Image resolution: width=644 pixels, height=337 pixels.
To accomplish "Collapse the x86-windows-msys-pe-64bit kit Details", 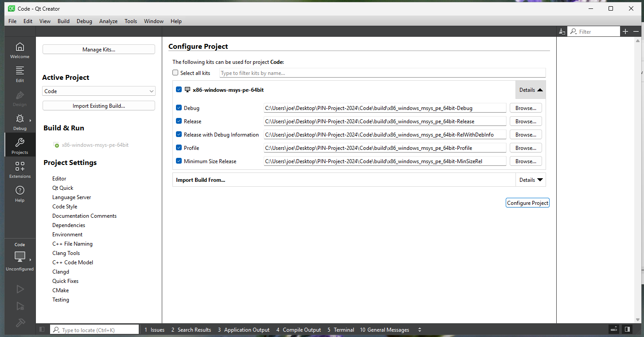I will (x=531, y=90).
